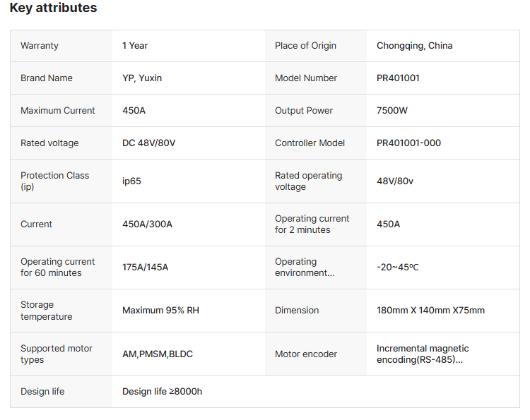The width and height of the screenshot is (530, 420).
Task: Select the Maximum 95% RH value
Action: [x=160, y=311]
